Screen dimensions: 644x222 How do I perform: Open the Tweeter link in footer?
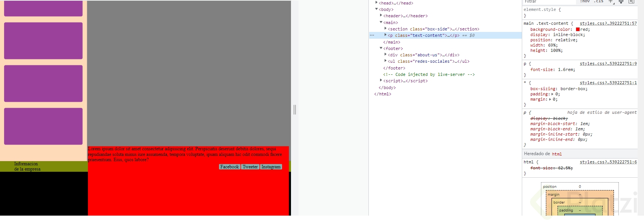click(x=250, y=167)
